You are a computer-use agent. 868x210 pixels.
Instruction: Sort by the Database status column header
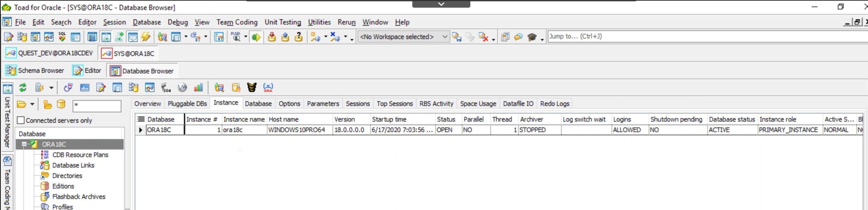(x=732, y=119)
